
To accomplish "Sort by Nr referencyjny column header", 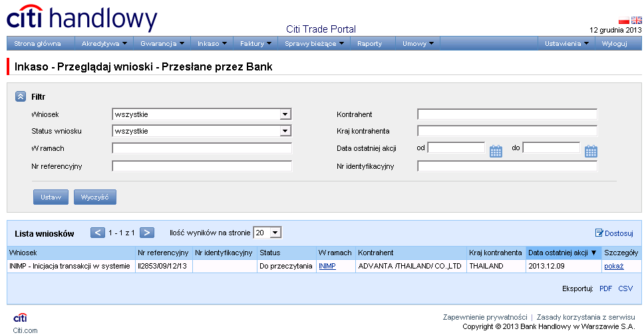I will pyautogui.click(x=164, y=253).
